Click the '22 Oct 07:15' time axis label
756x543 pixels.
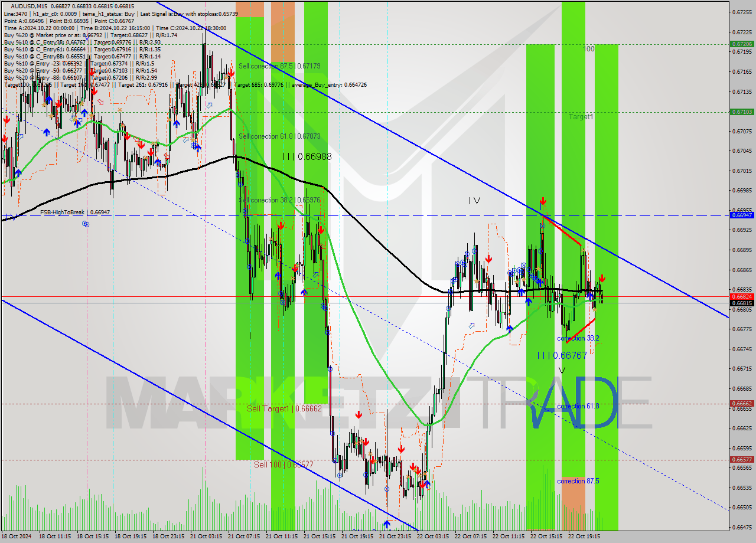coord(470,537)
